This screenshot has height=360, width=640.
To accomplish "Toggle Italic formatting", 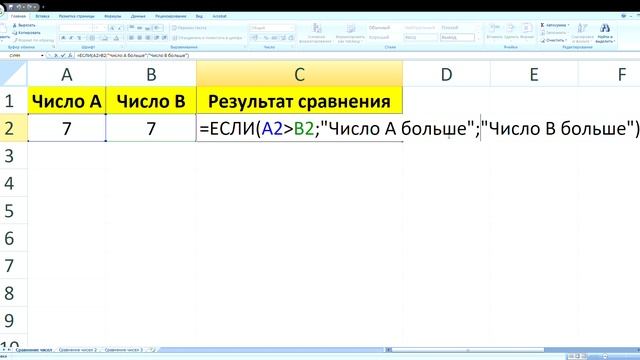I will [71, 38].
